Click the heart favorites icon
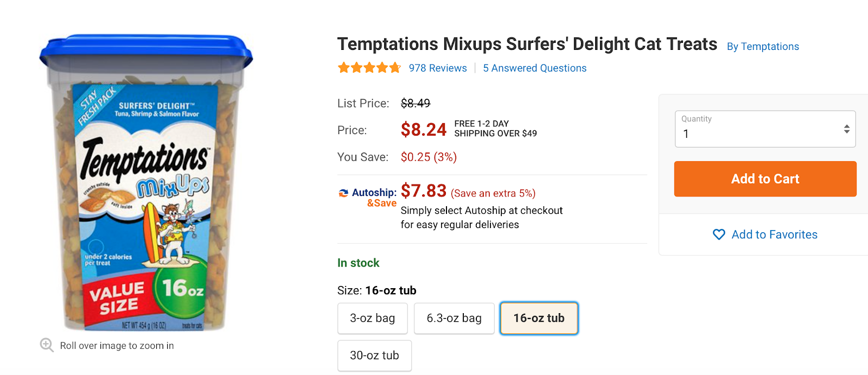The image size is (868, 375). (x=719, y=234)
